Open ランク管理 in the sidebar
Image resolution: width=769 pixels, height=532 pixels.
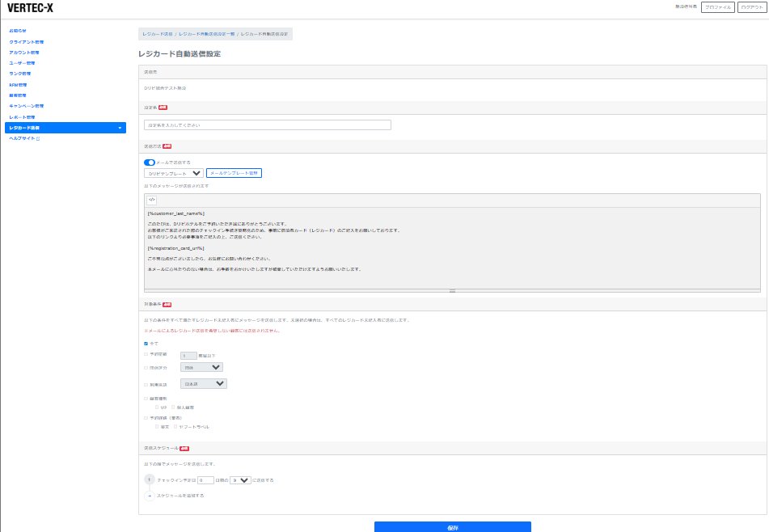pos(20,74)
